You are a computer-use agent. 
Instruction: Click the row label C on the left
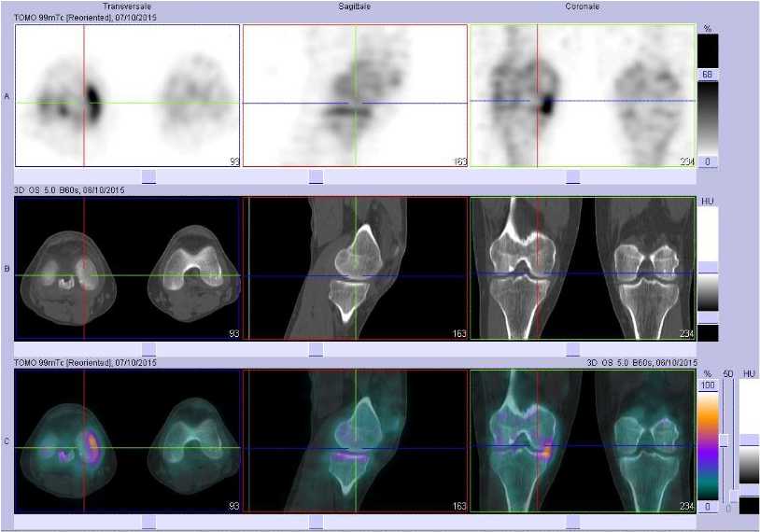(7, 441)
